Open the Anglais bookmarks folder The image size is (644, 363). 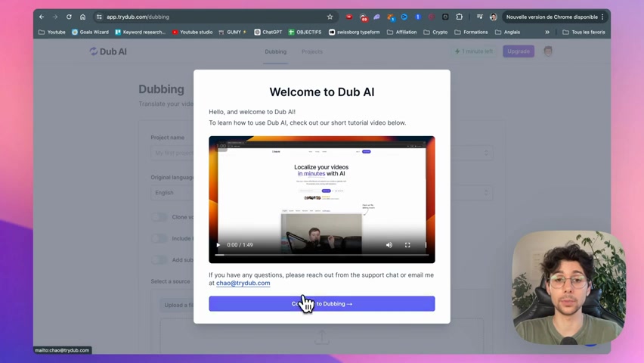508,32
